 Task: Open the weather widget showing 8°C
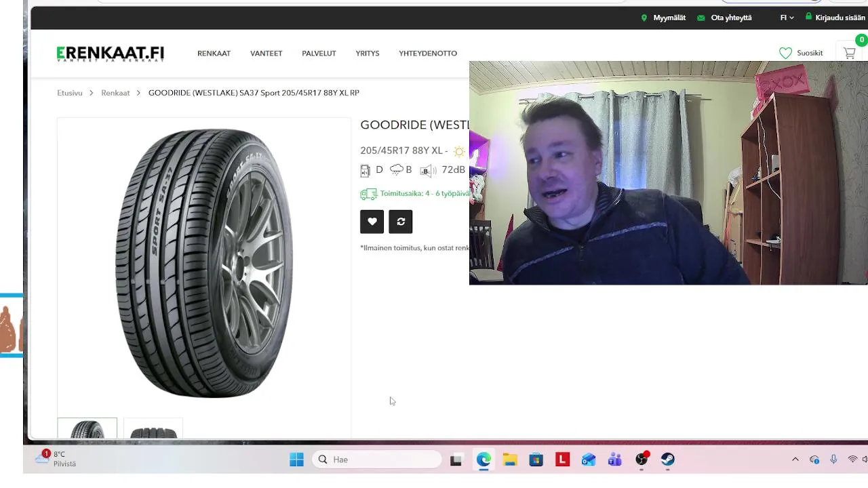[x=56, y=459]
